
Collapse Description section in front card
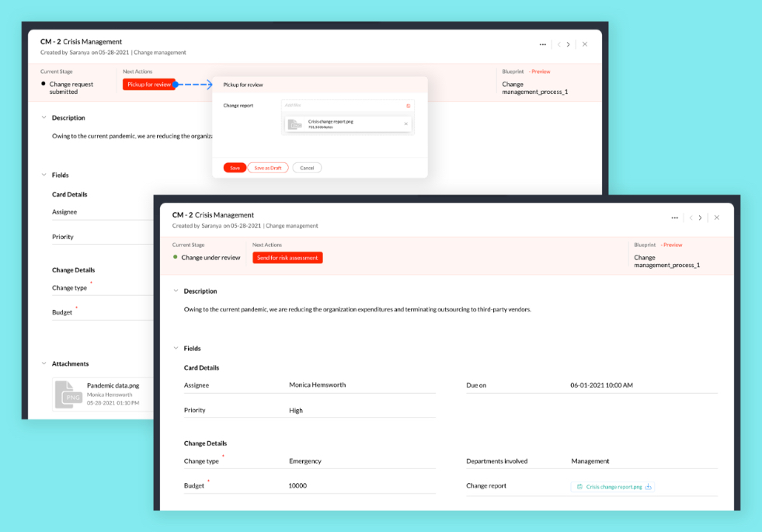[176, 291]
